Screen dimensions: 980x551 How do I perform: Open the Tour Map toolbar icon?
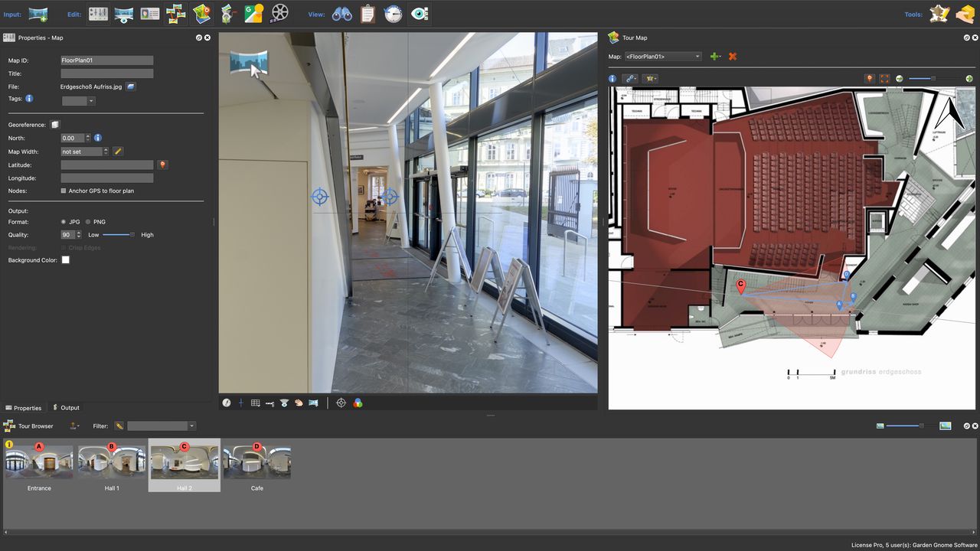coord(201,14)
